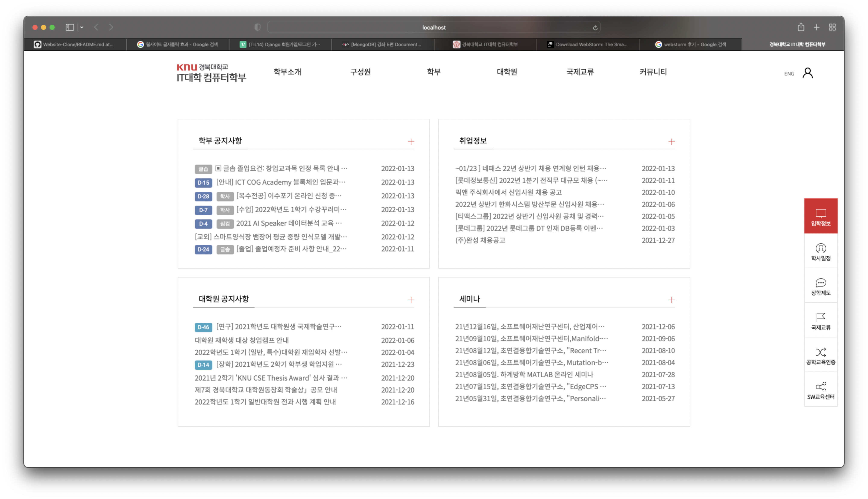The height and width of the screenshot is (499, 868).
Task: Open the 스마트양식장 뱀장어 notice
Action: tap(271, 237)
